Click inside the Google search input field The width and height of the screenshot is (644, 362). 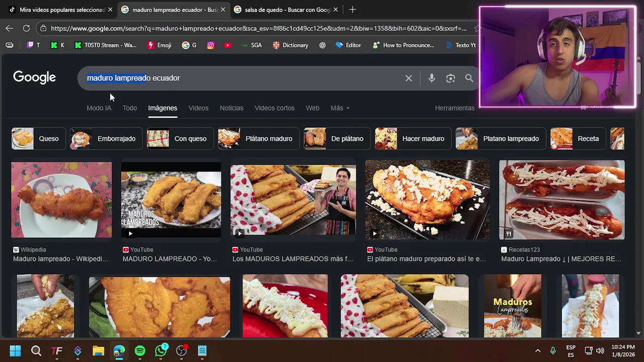pos(242,78)
